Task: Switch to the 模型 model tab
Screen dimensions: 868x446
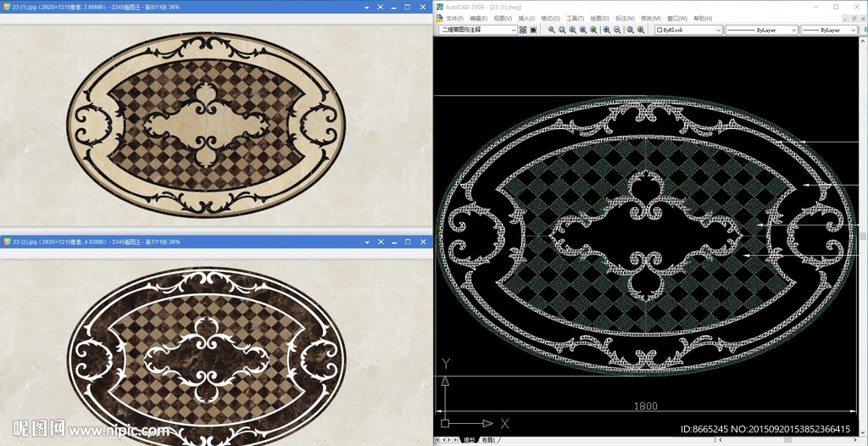Action: tap(469, 440)
